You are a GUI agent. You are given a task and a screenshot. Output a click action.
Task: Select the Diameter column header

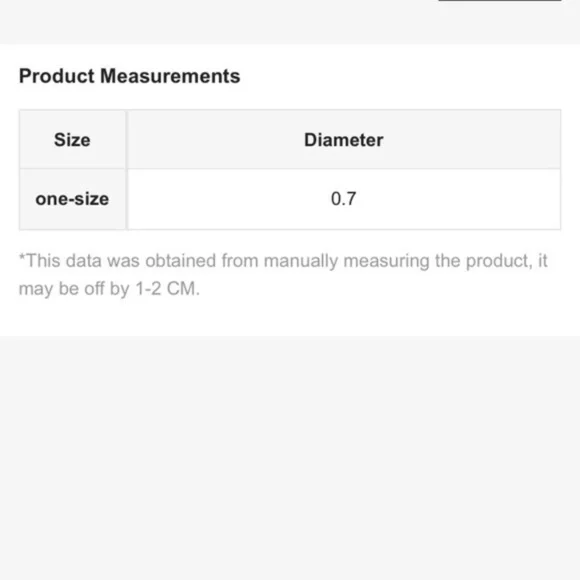point(344,139)
